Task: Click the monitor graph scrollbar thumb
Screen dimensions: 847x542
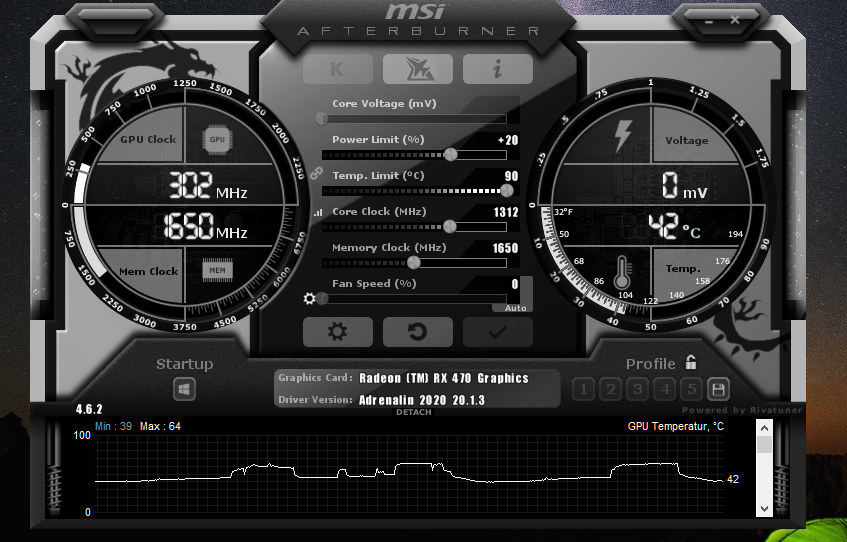Action: click(764, 445)
